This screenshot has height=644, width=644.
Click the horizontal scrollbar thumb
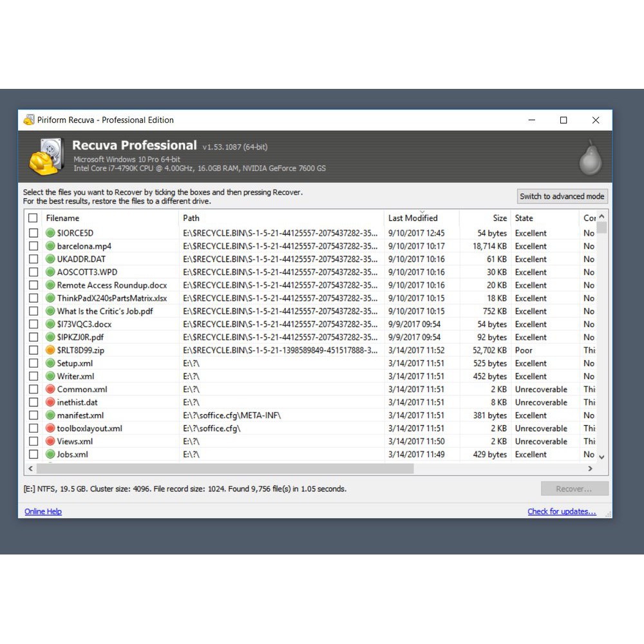click(225, 469)
